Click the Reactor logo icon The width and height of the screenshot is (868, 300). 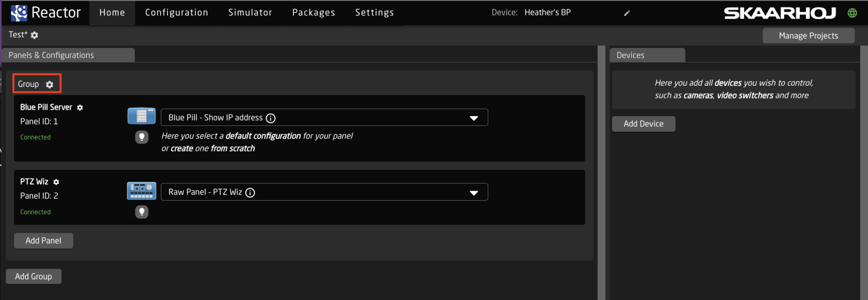pyautogui.click(x=19, y=12)
